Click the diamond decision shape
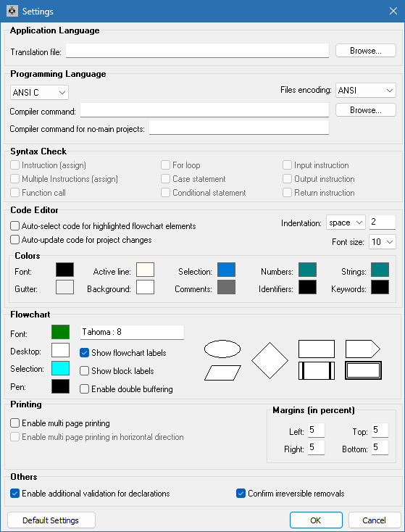The height and width of the screenshot is (532, 405). 270,360
